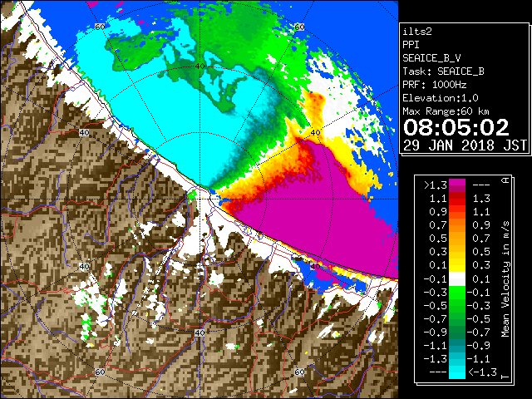Click the "PRF: 1000Hz" entry
This screenshot has height=399, width=532.
pyautogui.click(x=435, y=85)
